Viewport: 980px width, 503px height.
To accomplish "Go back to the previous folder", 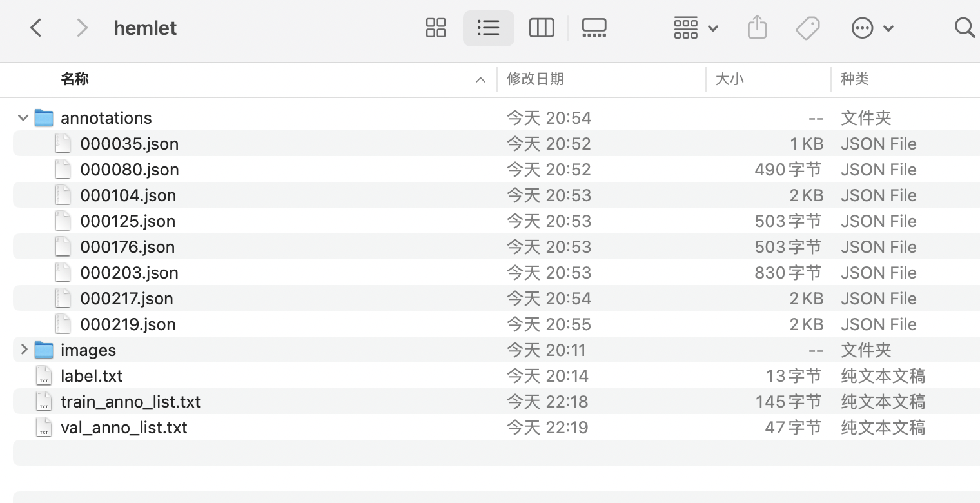I will pos(36,28).
